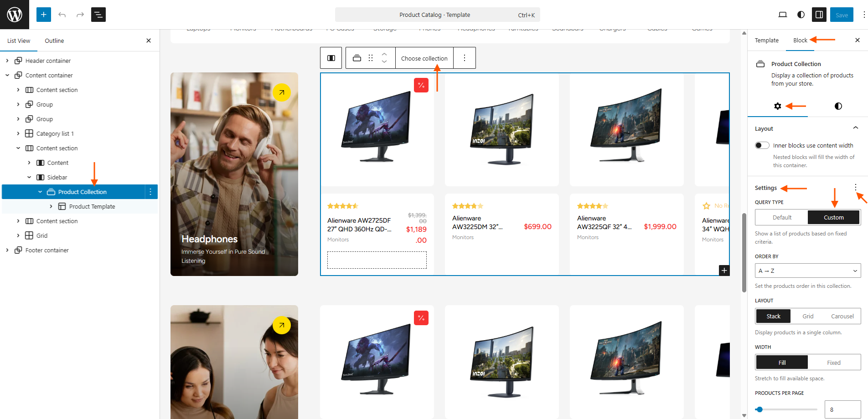Click the sale percent badge on first monitor

point(421,85)
